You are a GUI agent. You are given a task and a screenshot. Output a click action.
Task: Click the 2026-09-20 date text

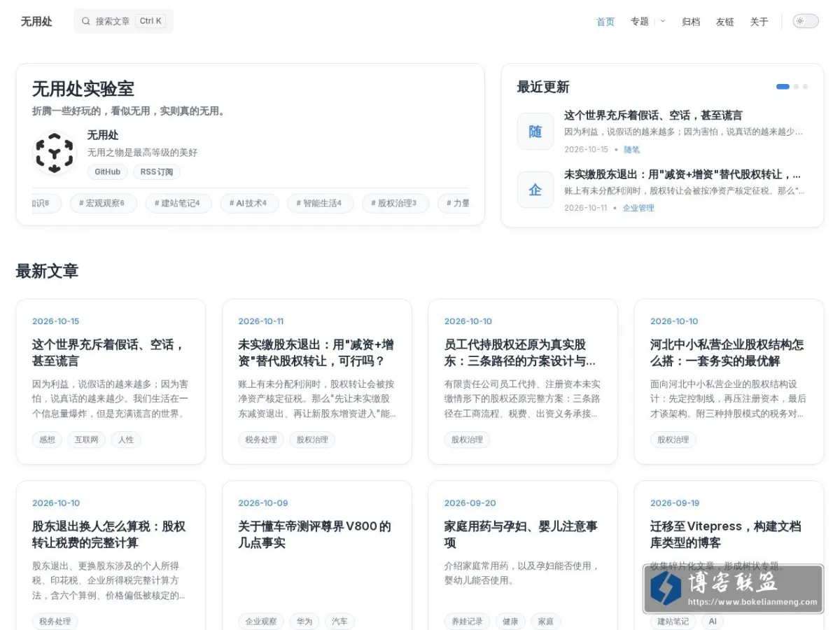click(470, 503)
